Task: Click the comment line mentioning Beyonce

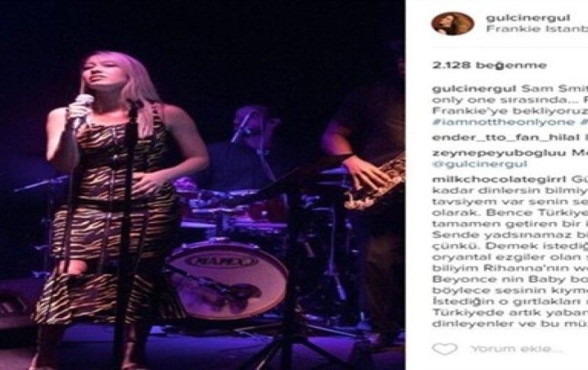Action: tap(510, 279)
